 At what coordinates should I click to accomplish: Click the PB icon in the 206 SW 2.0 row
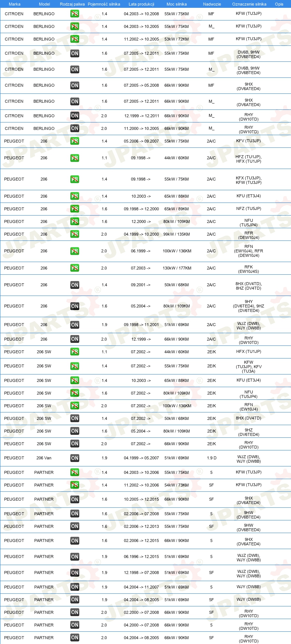(75, 406)
